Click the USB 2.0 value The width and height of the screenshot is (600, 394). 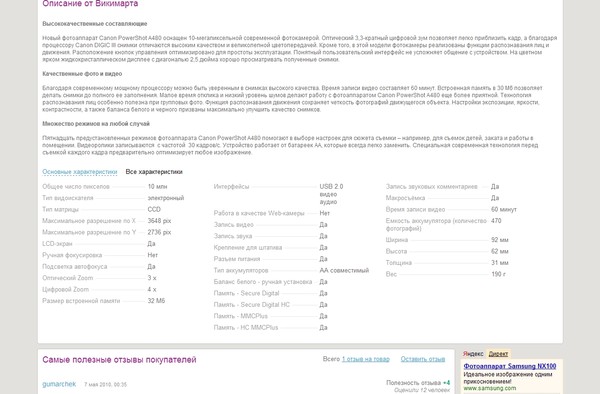click(331, 187)
